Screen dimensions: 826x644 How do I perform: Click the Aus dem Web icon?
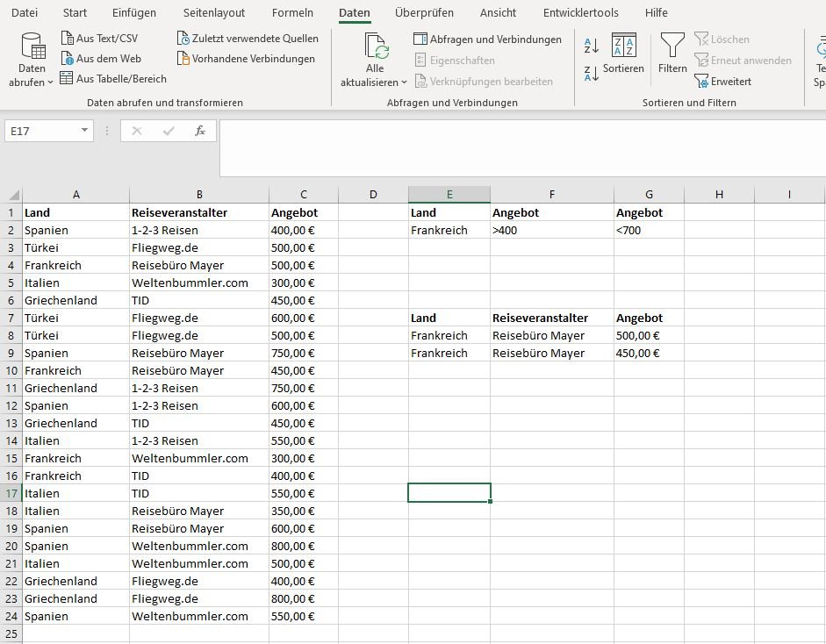point(100,59)
